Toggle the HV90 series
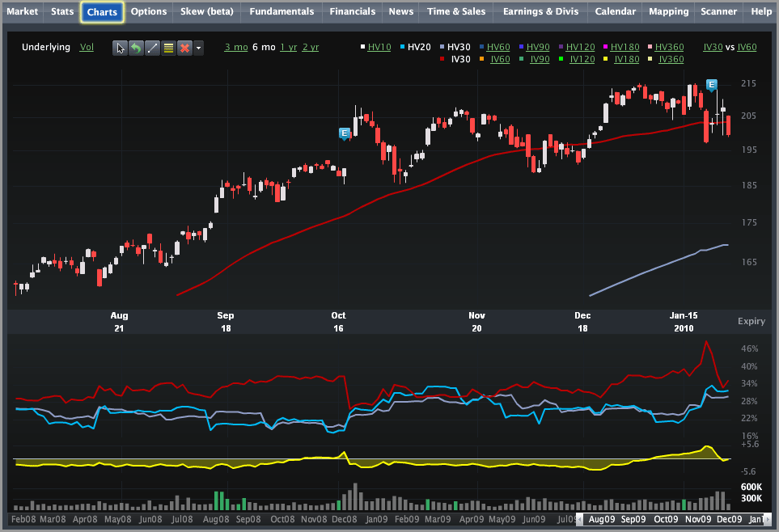The image size is (779, 532). pyautogui.click(x=538, y=47)
